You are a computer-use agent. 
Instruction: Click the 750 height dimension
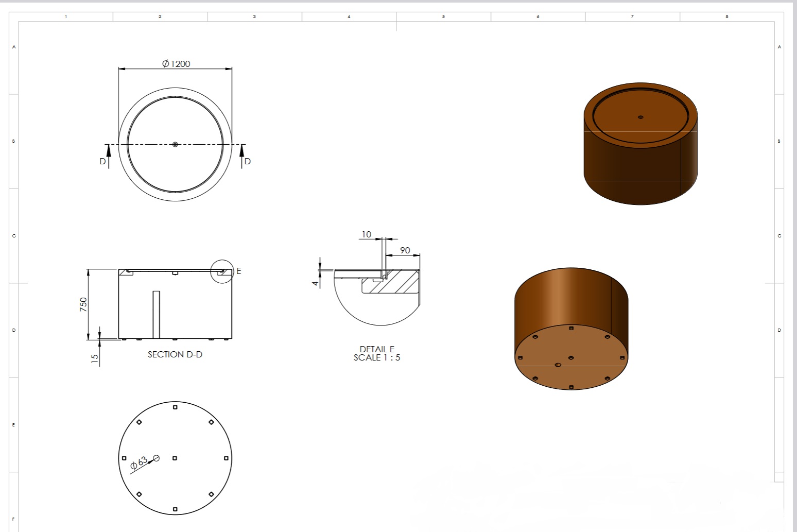coord(83,303)
